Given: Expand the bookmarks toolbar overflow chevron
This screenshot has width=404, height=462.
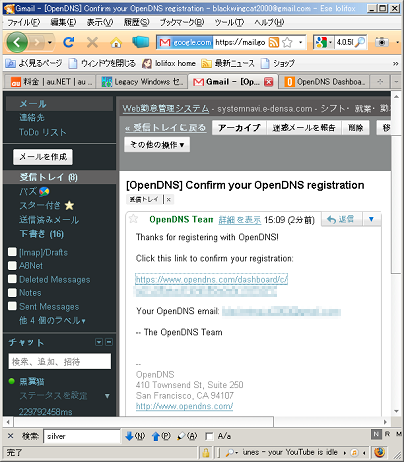Looking at the screenshot, I should pos(395,63).
